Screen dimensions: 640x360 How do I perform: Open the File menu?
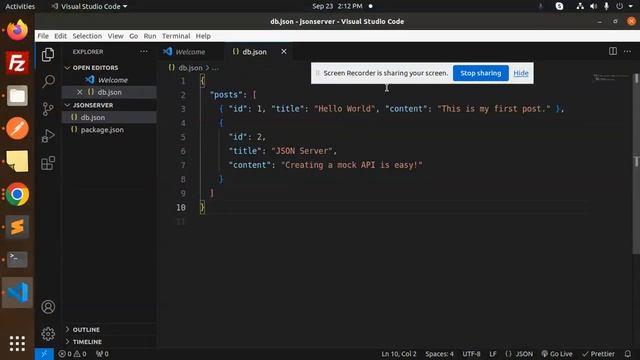point(43,36)
